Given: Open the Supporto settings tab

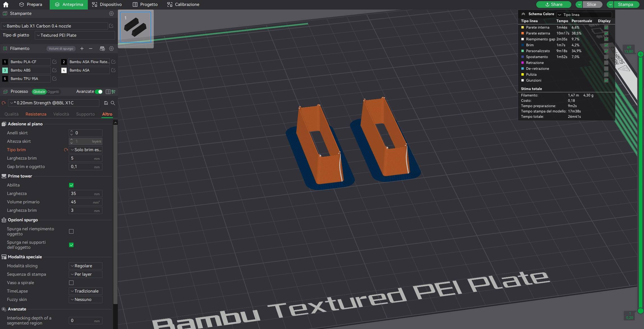Looking at the screenshot, I should tap(85, 114).
